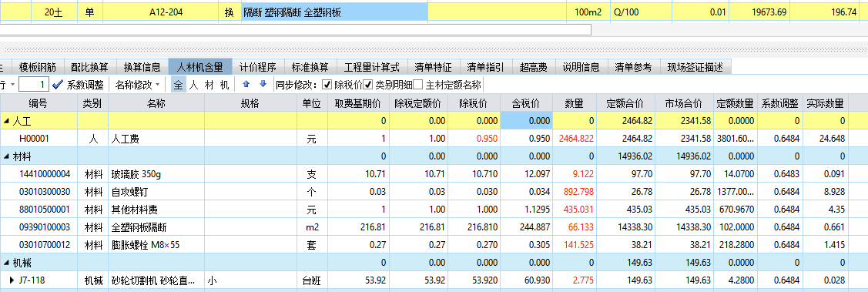Click the 砂轮切割机 machine name cell
The image size is (868, 292).
click(x=156, y=280)
